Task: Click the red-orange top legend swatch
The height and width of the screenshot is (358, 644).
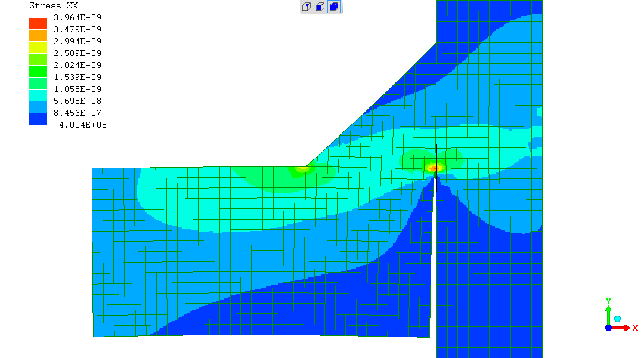Action: [x=38, y=24]
